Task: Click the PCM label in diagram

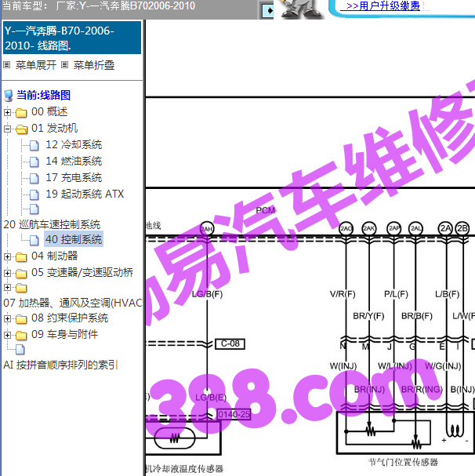Action: point(265,210)
